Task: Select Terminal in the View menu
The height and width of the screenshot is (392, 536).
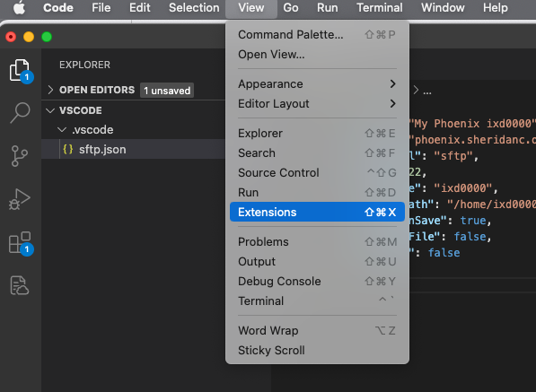Action: (x=317, y=301)
